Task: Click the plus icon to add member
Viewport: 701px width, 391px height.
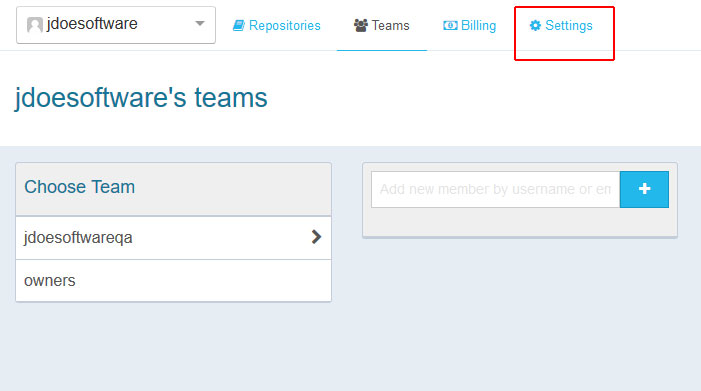Action: coord(644,189)
